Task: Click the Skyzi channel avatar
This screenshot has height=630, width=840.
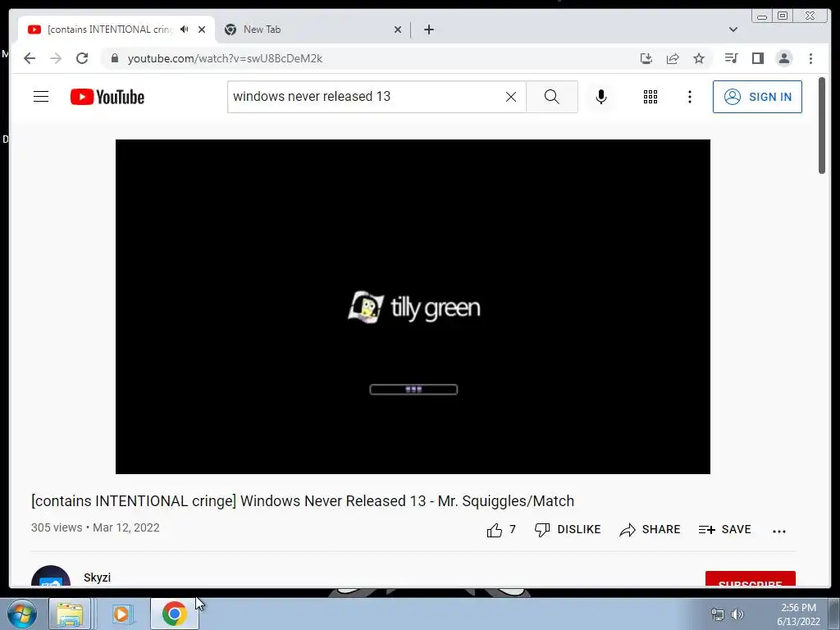Action: pyautogui.click(x=51, y=577)
